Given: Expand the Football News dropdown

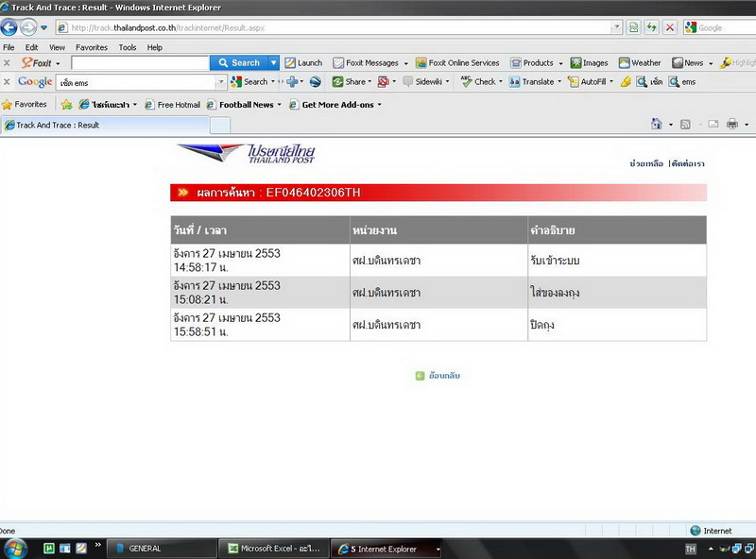Looking at the screenshot, I should 280,105.
